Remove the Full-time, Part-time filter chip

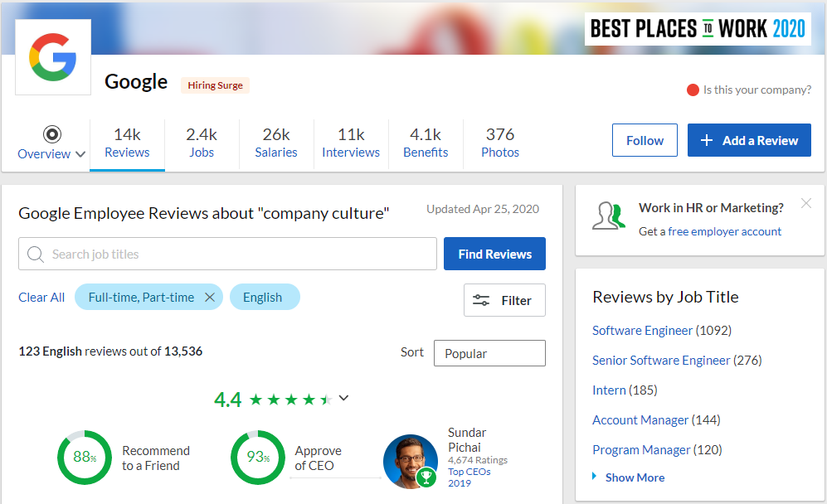209,298
